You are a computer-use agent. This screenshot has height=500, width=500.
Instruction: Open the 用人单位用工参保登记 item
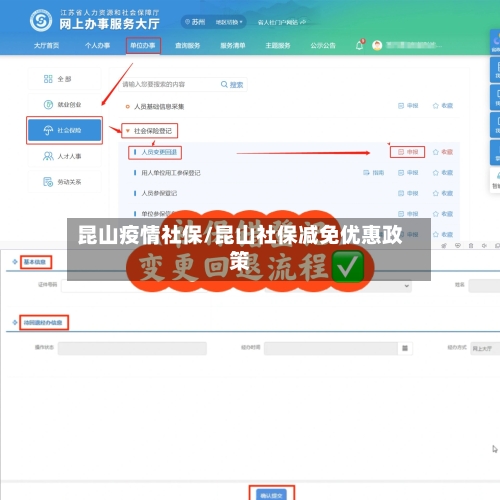click(171, 173)
